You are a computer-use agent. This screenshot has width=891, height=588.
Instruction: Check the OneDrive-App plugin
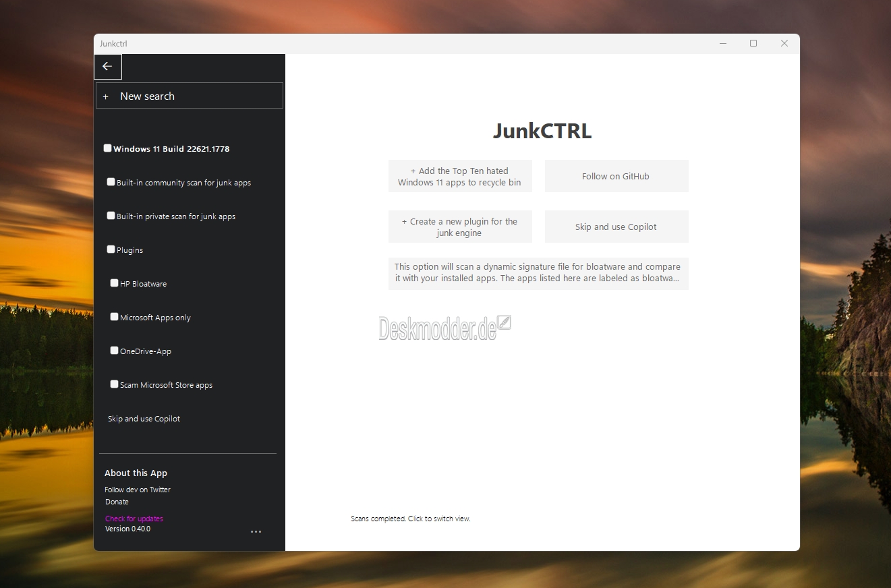(114, 351)
